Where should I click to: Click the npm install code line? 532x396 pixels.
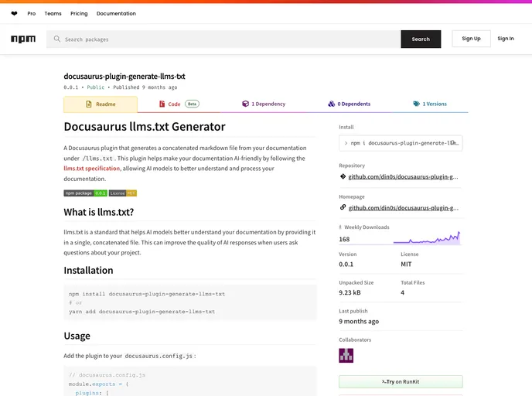pos(147,294)
